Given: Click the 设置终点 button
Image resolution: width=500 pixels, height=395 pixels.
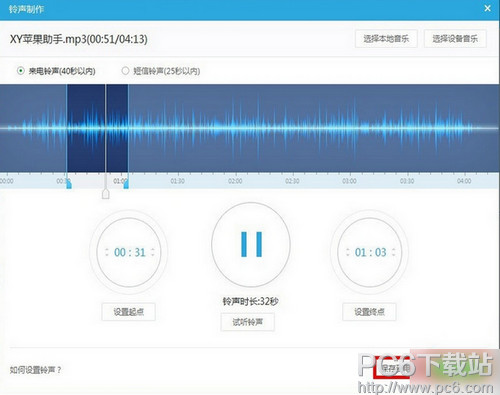Looking at the screenshot, I should coord(369,312).
